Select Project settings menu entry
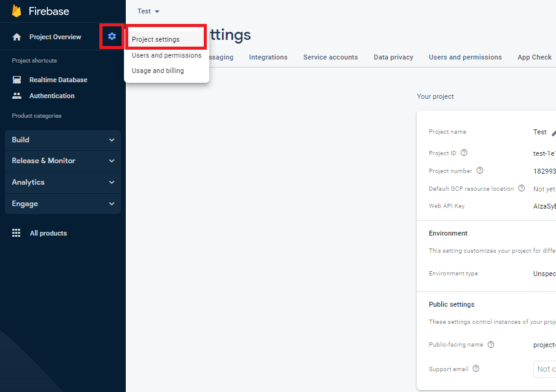This screenshot has width=556, height=392. [166, 39]
